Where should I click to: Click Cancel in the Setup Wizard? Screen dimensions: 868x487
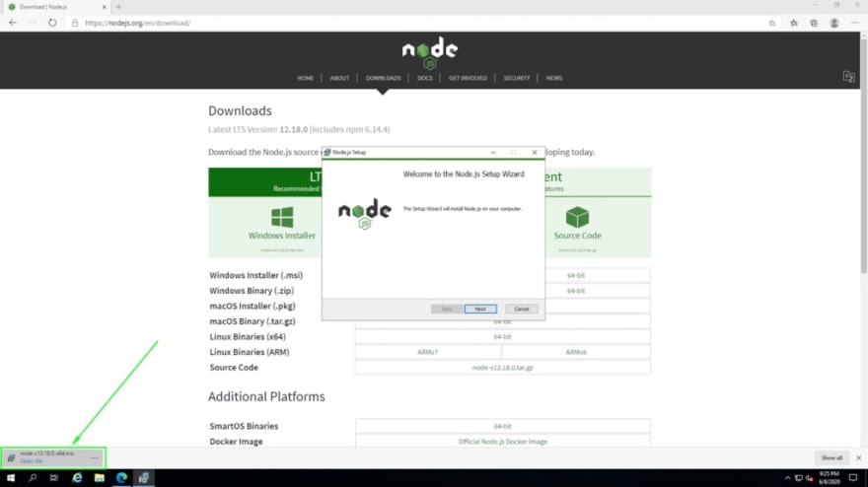[x=522, y=309]
